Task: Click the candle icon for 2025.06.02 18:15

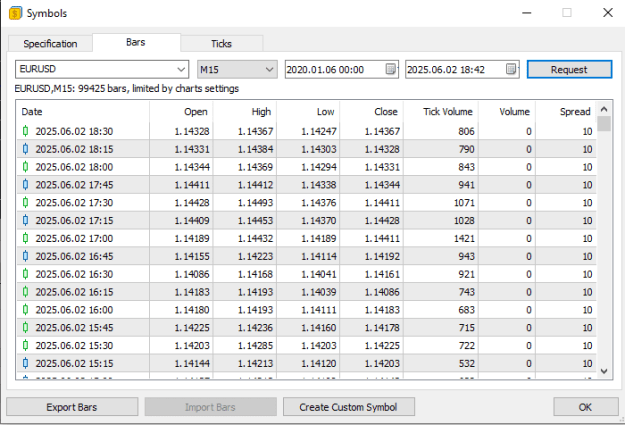Action: [26, 149]
